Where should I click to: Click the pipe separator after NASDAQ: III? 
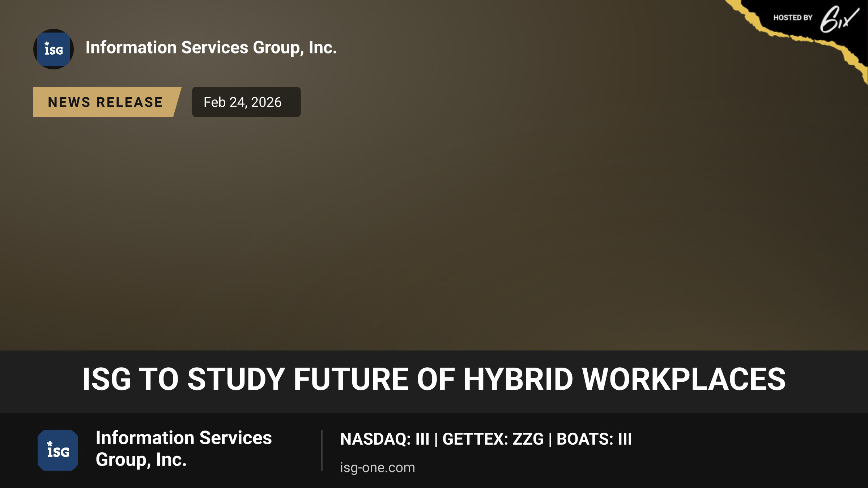pyautogui.click(x=436, y=439)
